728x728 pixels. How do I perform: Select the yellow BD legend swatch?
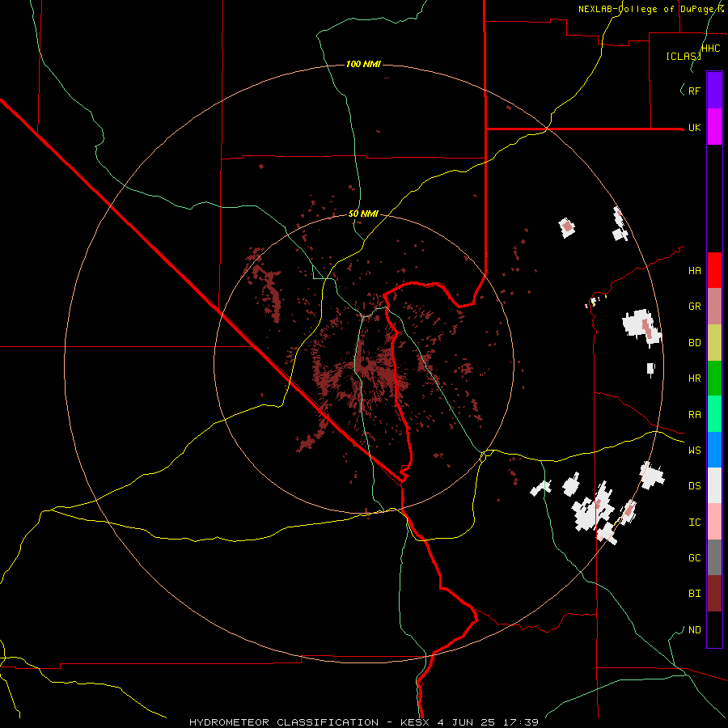[714, 343]
